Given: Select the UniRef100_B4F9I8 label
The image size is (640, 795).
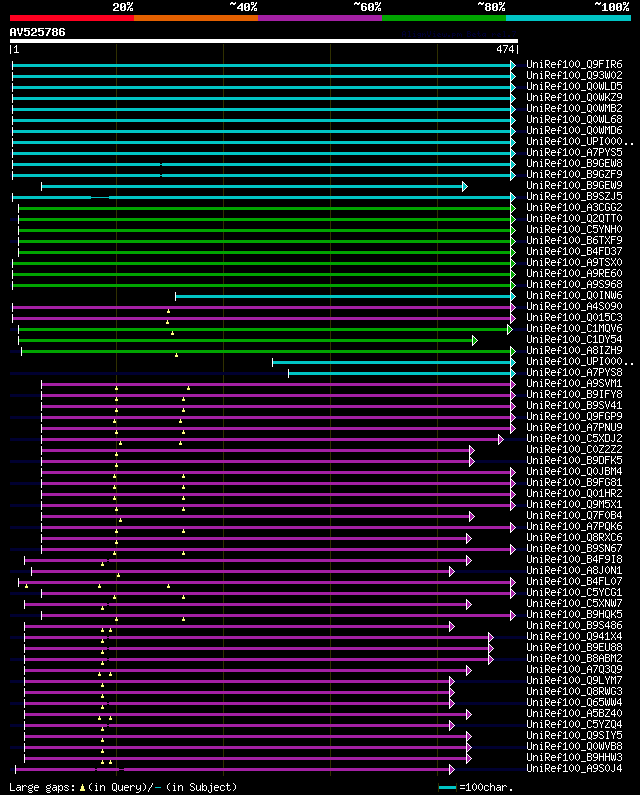Looking at the screenshot, I should point(574,560).
